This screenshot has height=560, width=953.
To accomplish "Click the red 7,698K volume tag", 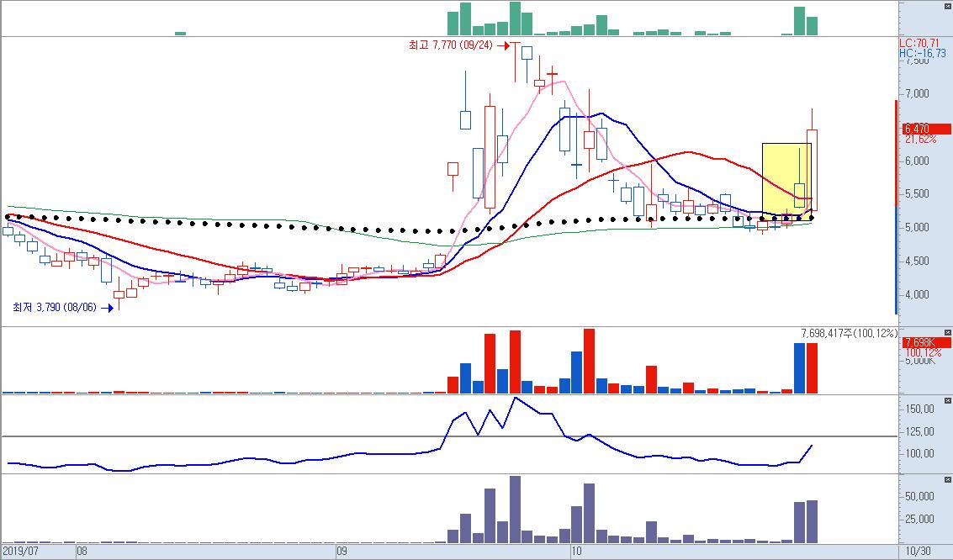I will tap(926, 342).
